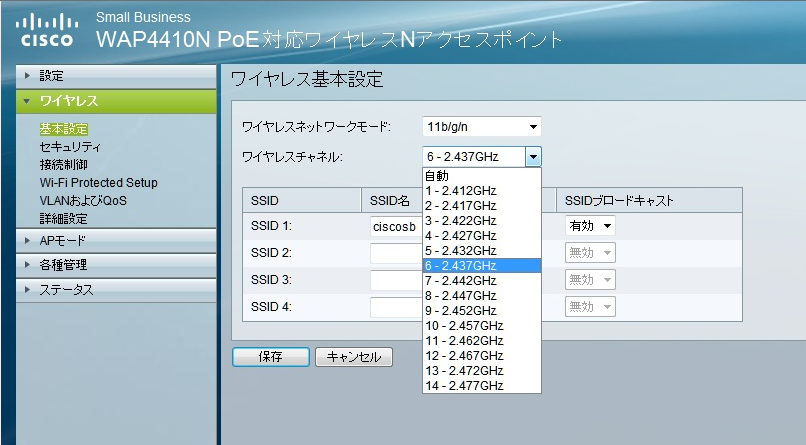
Task: Collapse the ワイヤレス sidebar section
Action: point(116,101)
